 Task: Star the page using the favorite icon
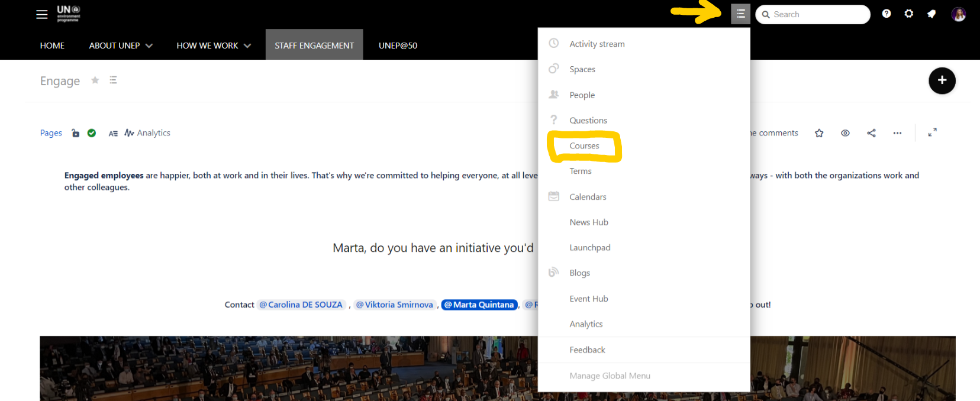click(x=819, y=133)
